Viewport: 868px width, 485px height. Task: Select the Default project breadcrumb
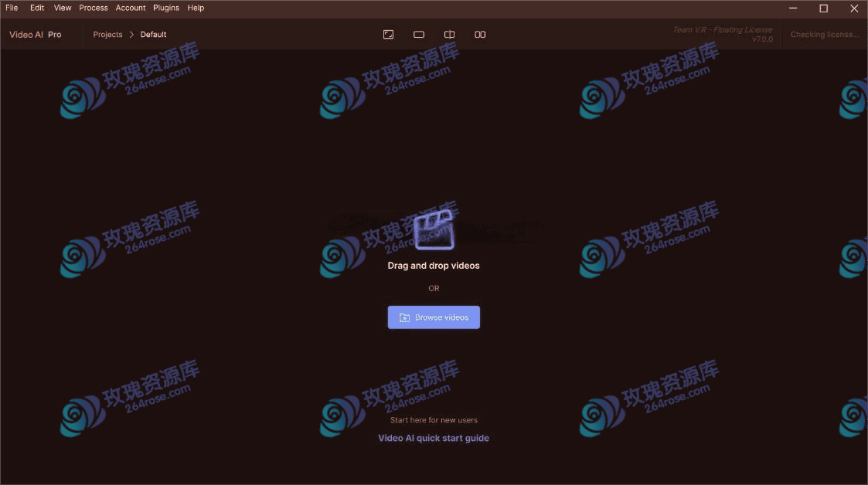click(153, 34)
